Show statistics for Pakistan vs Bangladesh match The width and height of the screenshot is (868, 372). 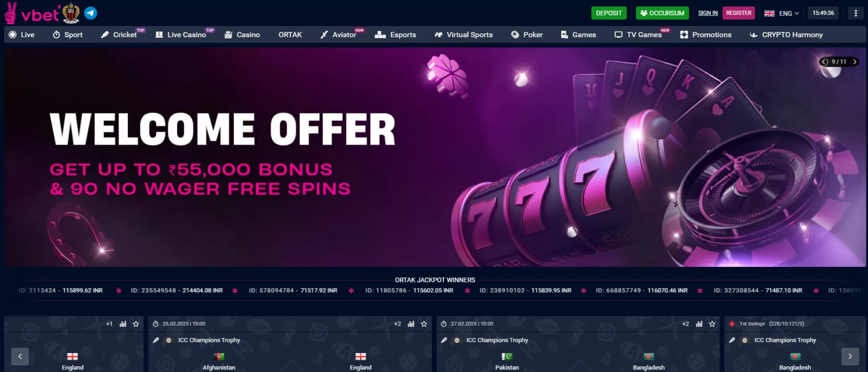coord(699,324)
